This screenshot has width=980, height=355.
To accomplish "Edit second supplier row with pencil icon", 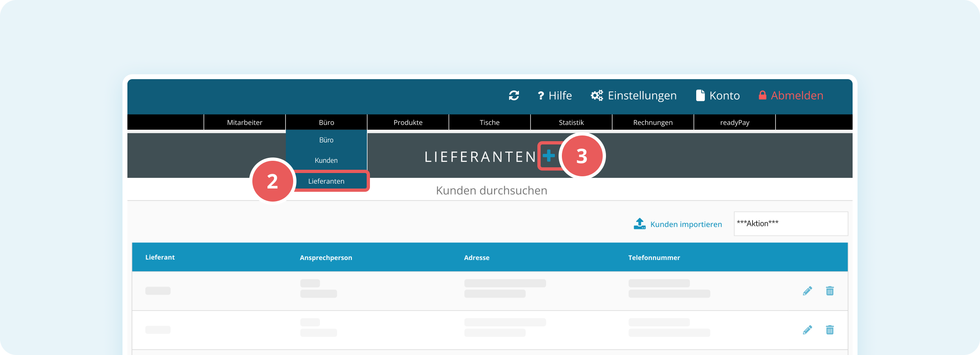I will click(x=807, y=330).
